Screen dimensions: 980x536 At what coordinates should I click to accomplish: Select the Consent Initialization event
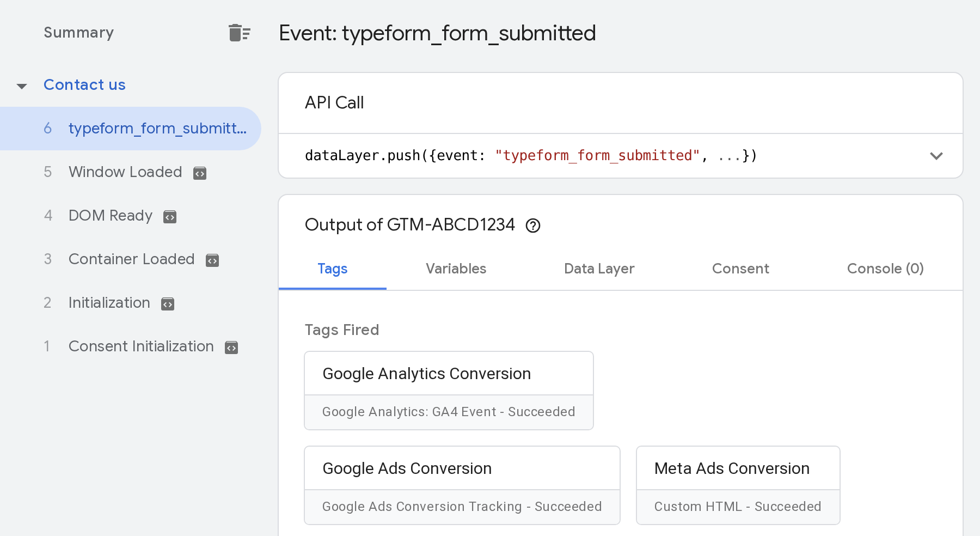[x=141, y=346]
